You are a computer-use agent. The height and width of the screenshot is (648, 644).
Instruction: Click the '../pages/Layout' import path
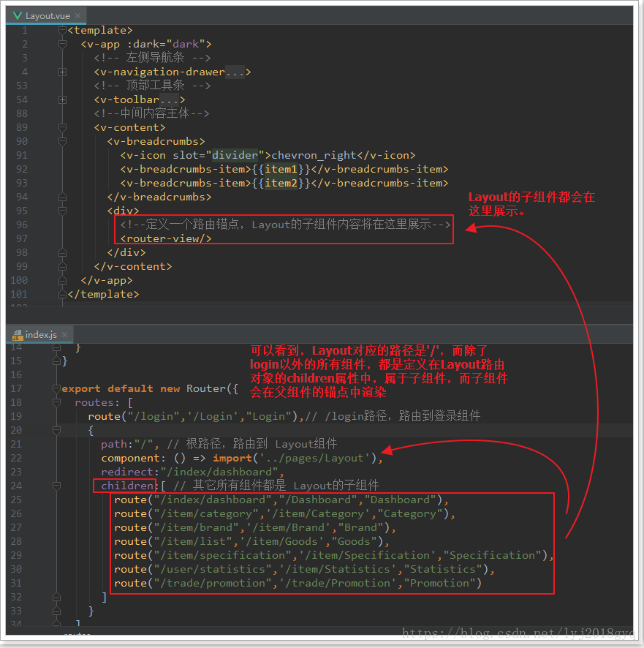(315, 458)
